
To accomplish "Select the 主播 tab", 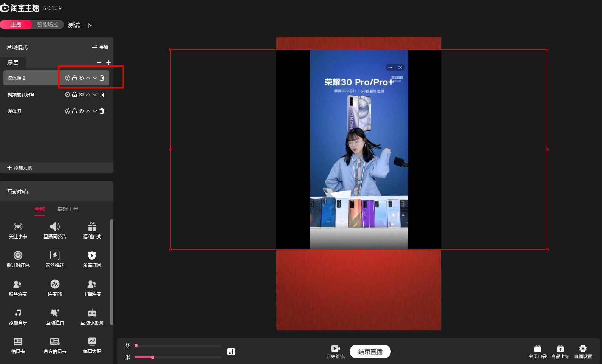I will (x=16, y=25).
